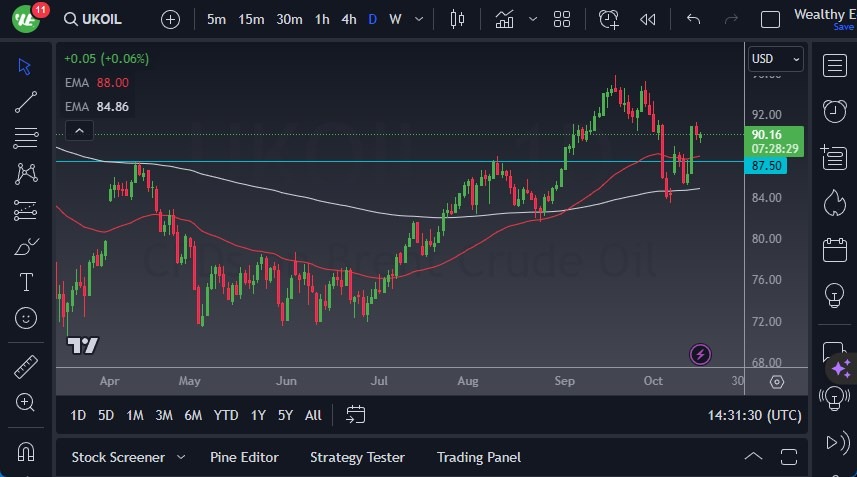Screen dimensions: 857x477
Task: Start bar replay mode
Action: (x=648, y=19)
